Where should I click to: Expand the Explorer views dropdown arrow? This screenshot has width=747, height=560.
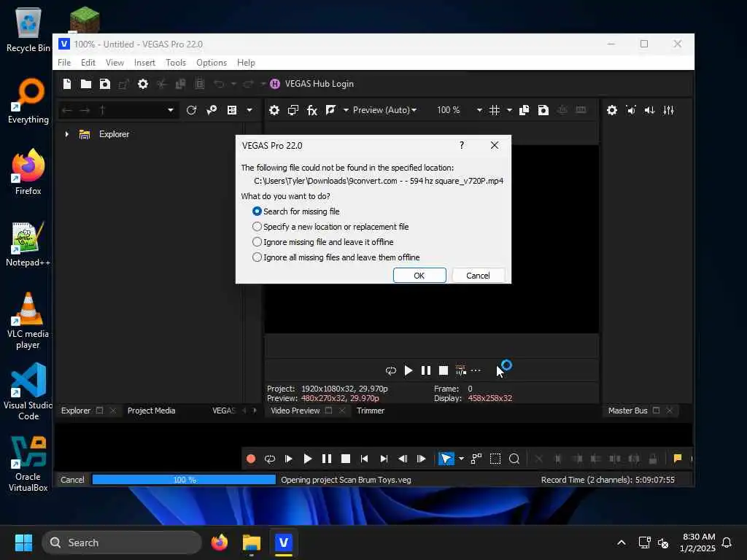coord(249,111)
